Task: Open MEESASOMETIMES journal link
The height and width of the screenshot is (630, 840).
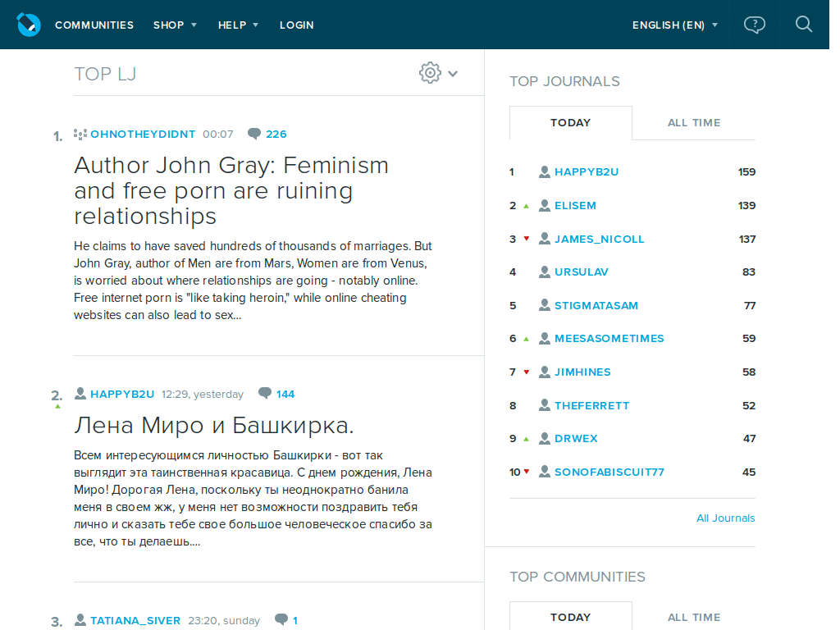Action: pos(609,339)
